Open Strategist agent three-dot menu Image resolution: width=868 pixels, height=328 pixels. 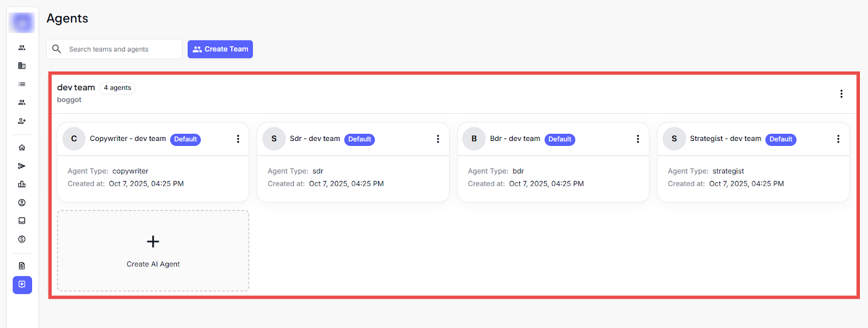[838, 139]
